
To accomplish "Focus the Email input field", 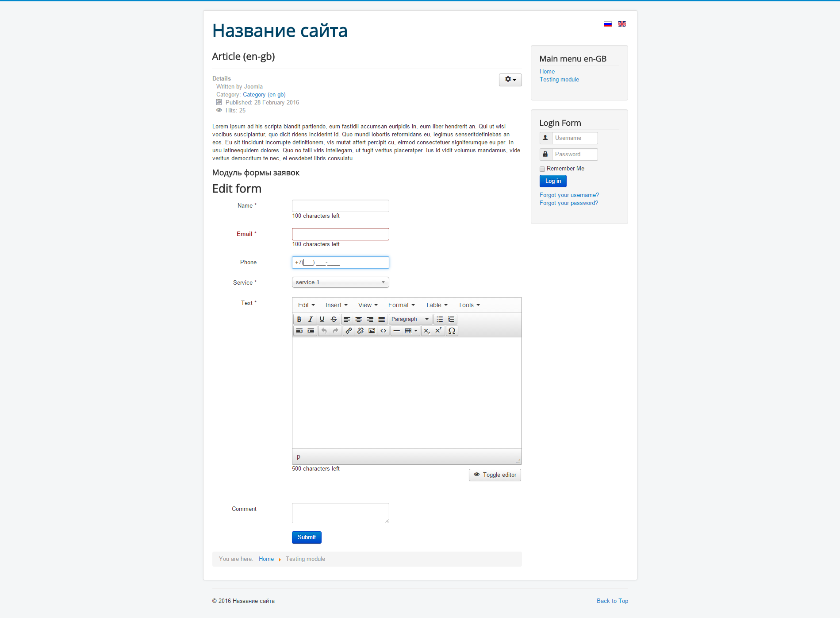I will [340, 234].
